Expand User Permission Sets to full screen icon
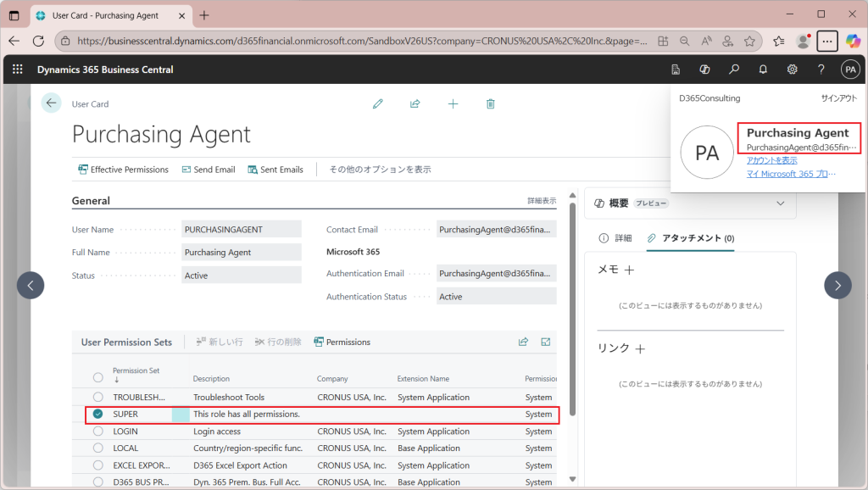 546,342
